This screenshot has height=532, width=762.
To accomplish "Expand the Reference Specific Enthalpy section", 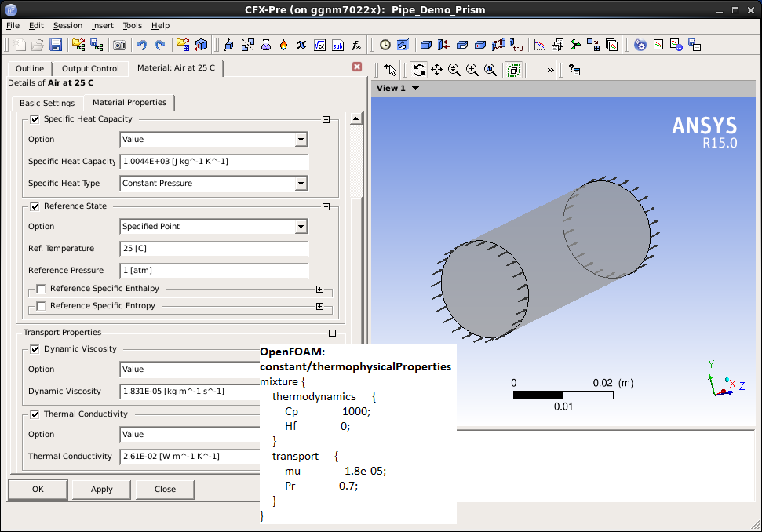I will coord(319,289).
